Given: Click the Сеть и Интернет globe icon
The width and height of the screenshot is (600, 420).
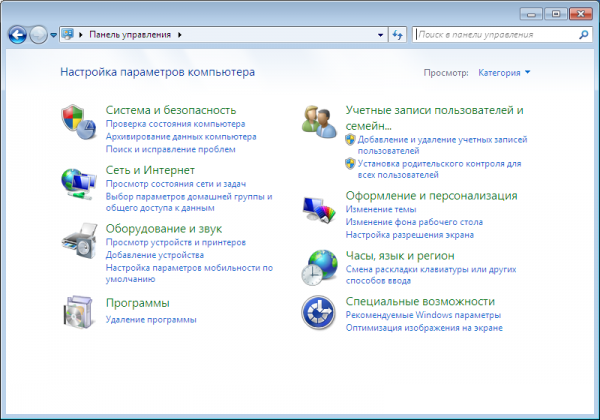Looking at the screenshot, I should pyautogui.click(x=78, y=184).
